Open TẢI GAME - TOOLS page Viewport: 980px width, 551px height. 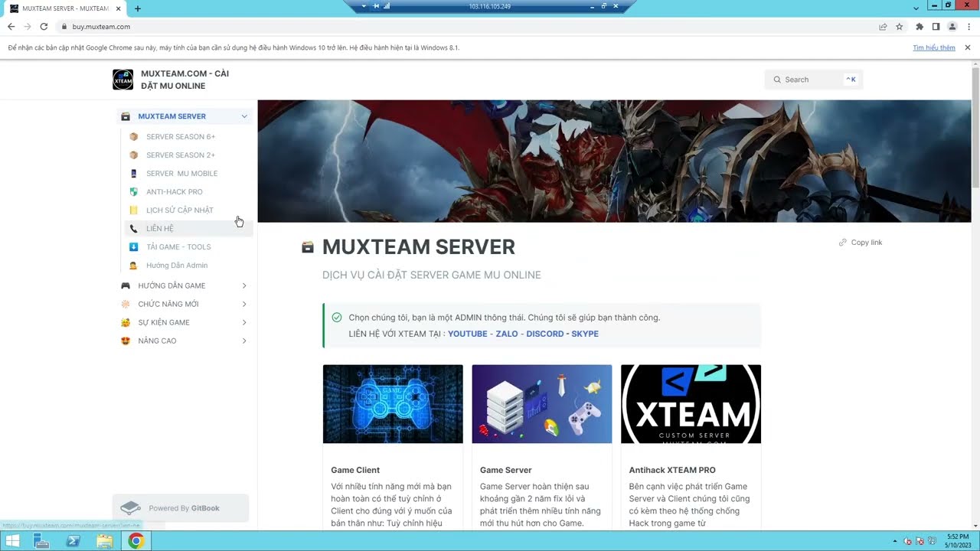(x=178, y=247)
